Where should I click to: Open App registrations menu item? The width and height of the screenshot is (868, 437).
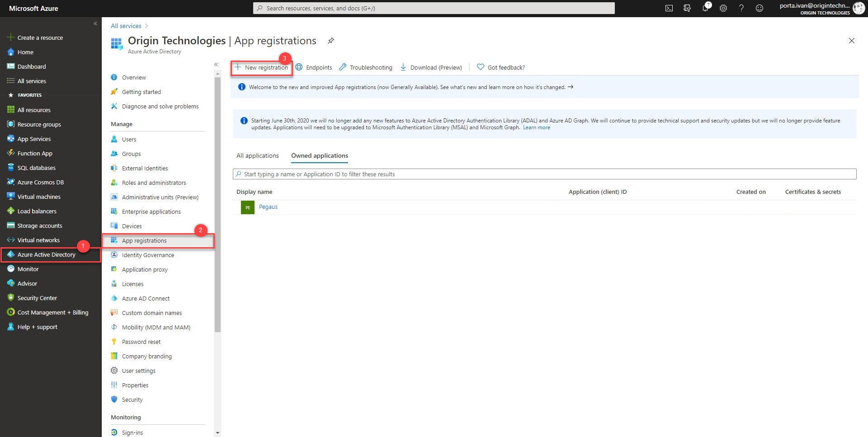(158, 240)
